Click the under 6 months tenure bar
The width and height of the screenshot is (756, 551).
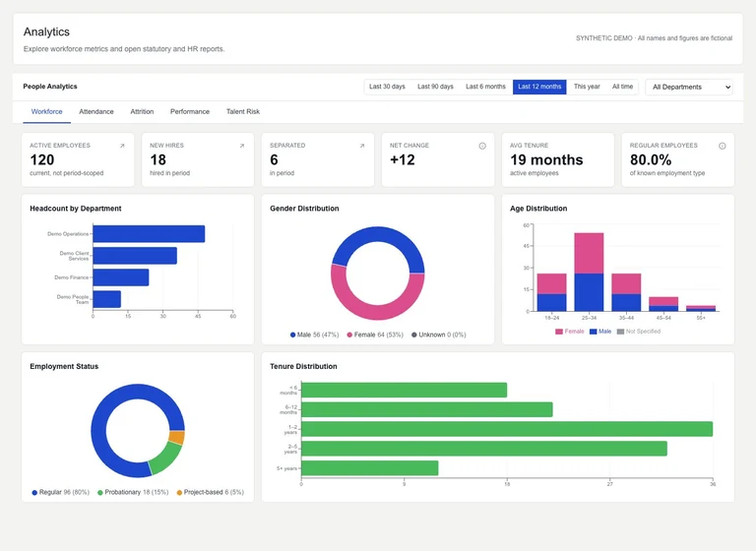click(x=404, y=390)
